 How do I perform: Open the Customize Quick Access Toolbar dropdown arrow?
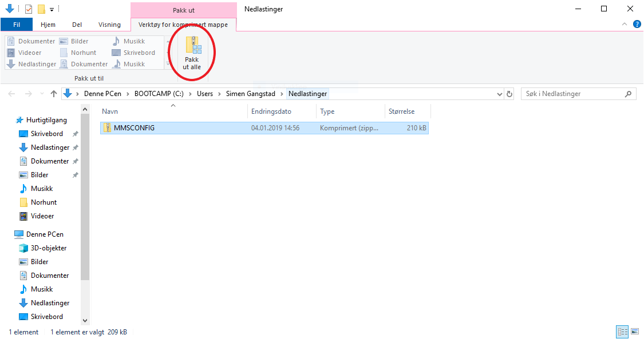point(52,9)
